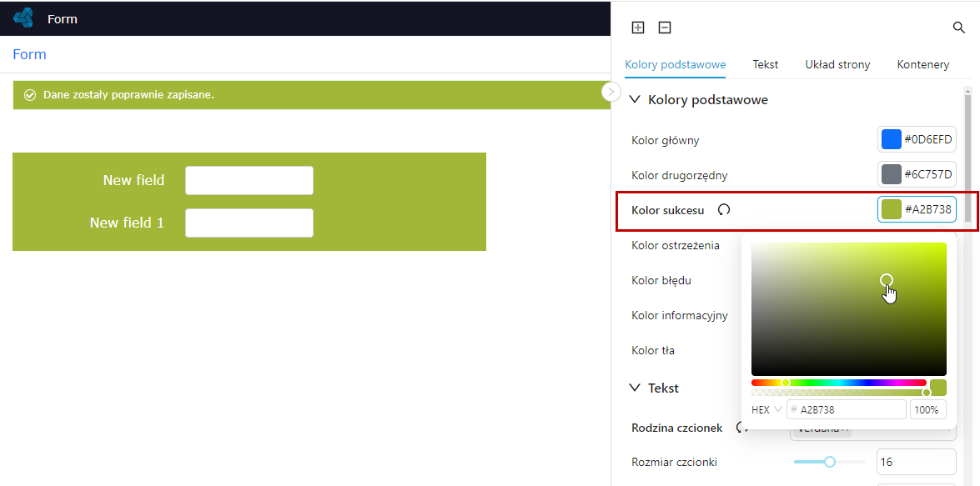The width and height of the screenshot is (980, 486).
Task: Click the Rozmiar czcionki slider handle
Action: click(829, 462)
